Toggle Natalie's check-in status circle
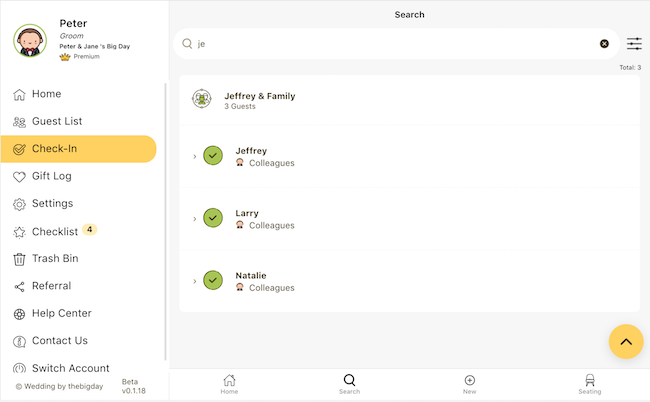Viewport: 650px width, 402px height. point(212,281)
